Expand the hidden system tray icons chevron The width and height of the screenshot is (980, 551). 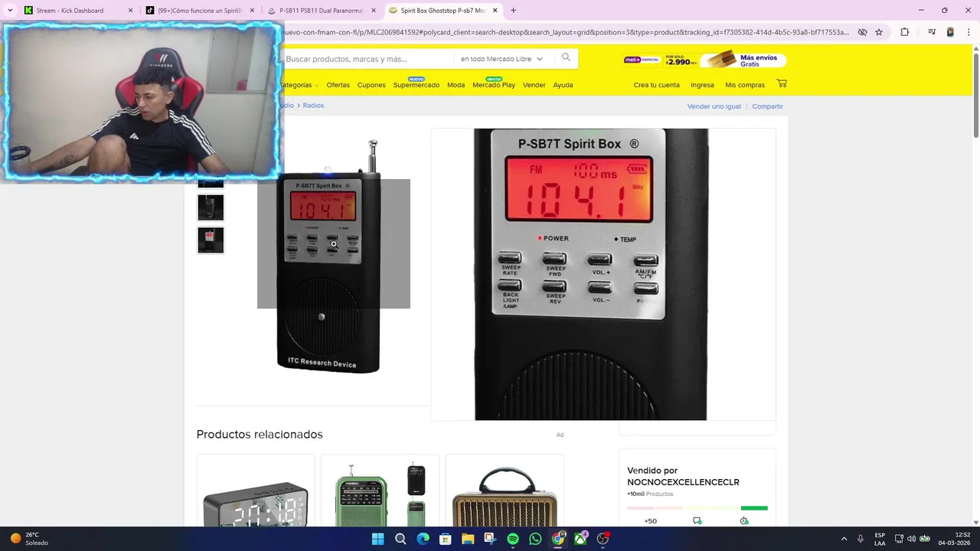tap(844, 539)
